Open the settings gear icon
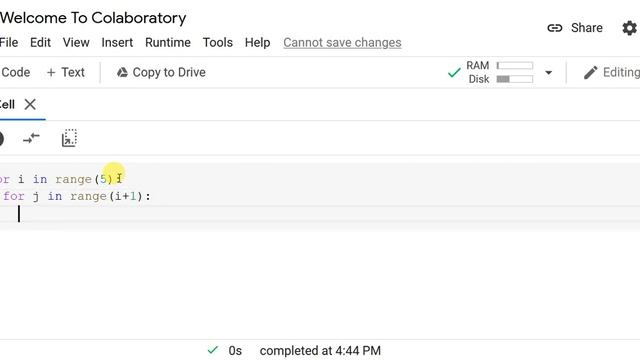The width and height of the screenshot is (640, 360). 629,28
